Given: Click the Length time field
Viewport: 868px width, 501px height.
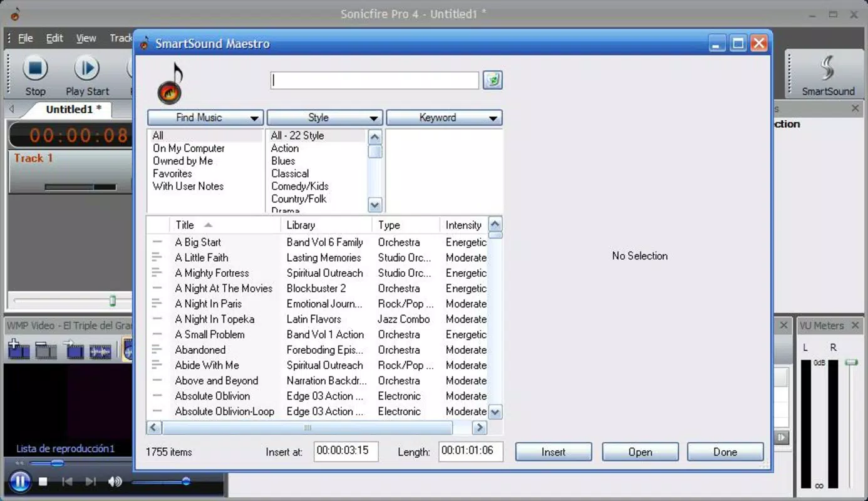Looking at the screenshot, I should tap(471, 452).
